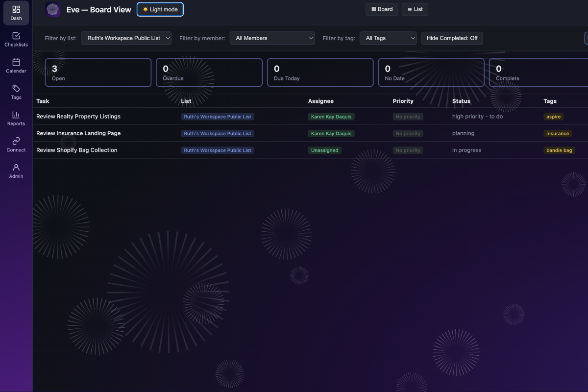Screen dimensions: 588x392
Task: Click status high priority - to do
Action: [477, 117]
